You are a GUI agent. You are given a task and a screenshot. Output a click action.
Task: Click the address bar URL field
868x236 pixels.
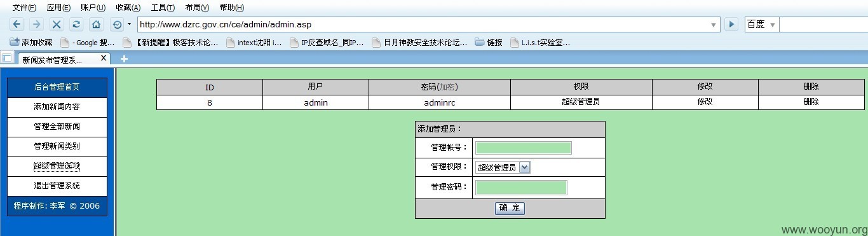pyautogui.click(x=422, y=24)
